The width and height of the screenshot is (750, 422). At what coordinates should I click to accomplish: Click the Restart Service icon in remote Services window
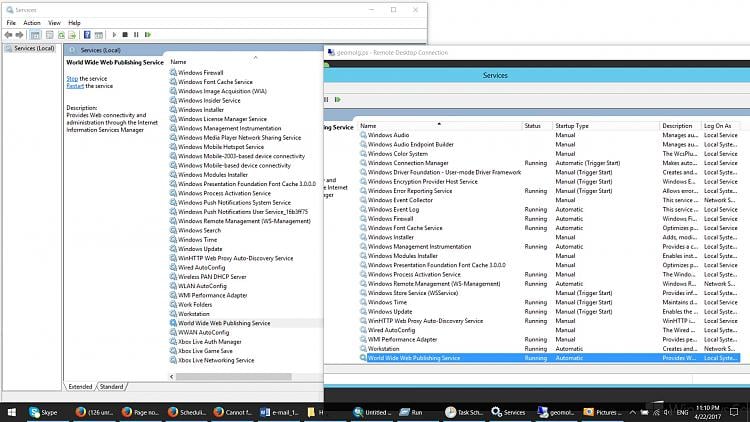338,100
